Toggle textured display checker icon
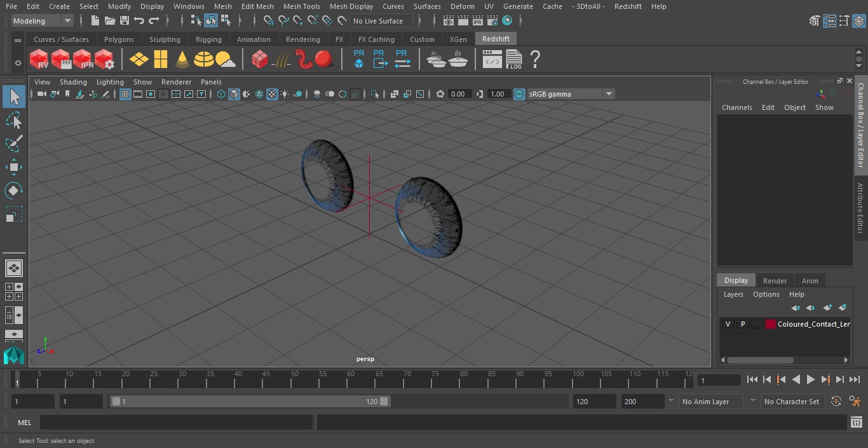The width and height of the screenshot is (868, 448). (x=272, y=94)
